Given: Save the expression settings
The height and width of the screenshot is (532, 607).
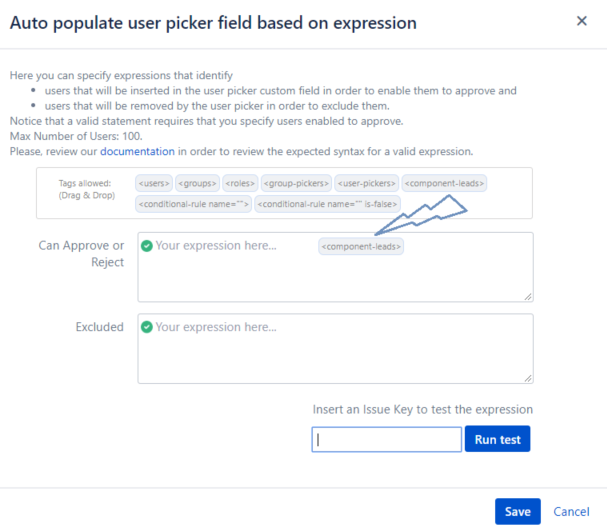Looking at the screenshot, I should click(517, 511).
